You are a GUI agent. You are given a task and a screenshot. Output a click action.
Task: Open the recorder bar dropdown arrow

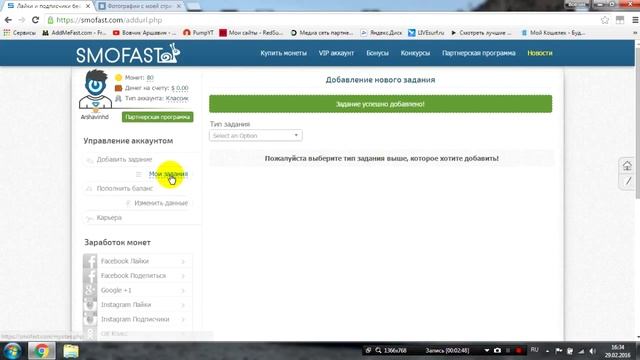click(487, 351)
